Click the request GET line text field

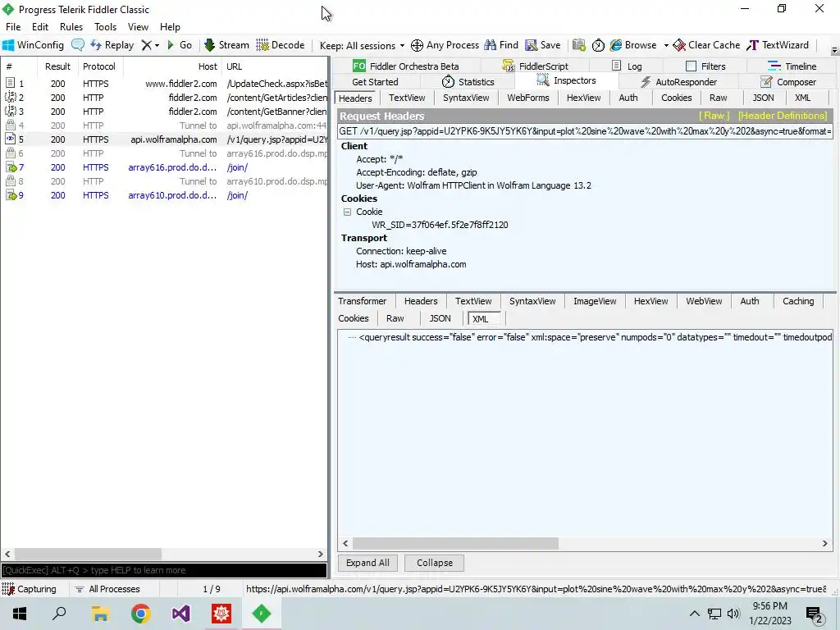point(585,131)
